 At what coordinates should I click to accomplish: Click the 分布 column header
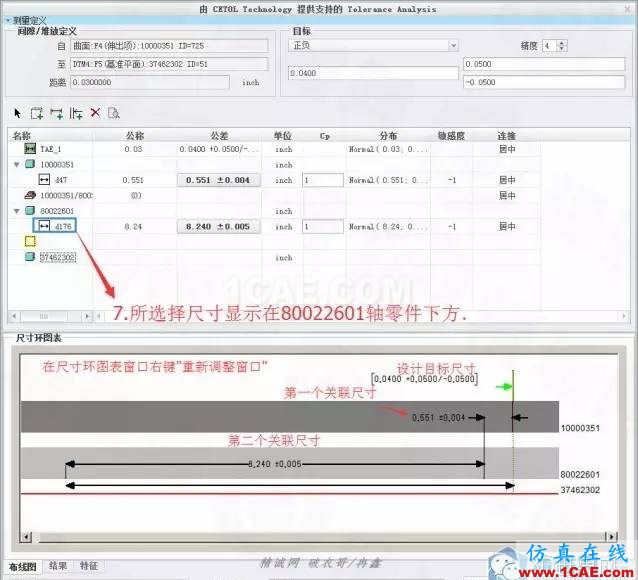pyautogui.click(x=388, y=136)
